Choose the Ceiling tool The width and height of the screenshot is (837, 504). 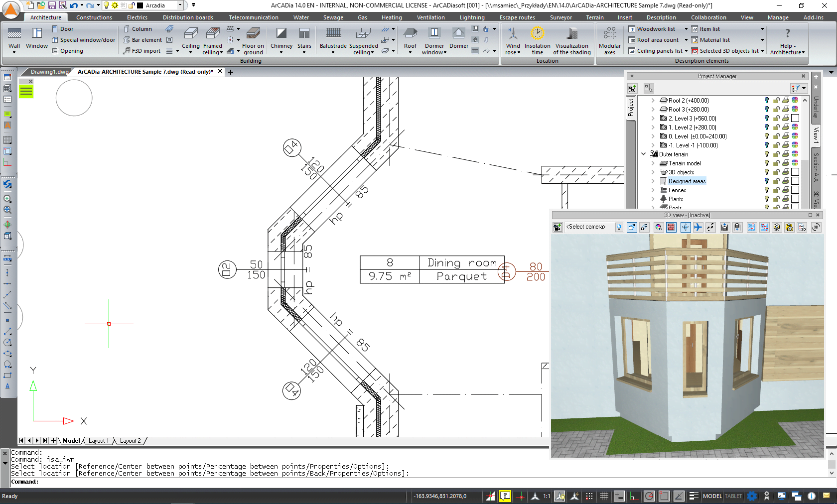(x=190, y=39)
